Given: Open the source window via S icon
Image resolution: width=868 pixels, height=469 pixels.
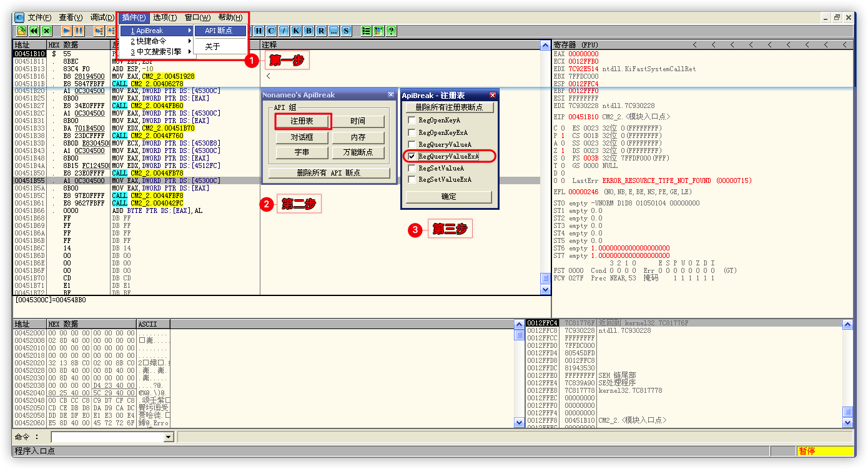Looking at the screenshot, I should [346, 31].
